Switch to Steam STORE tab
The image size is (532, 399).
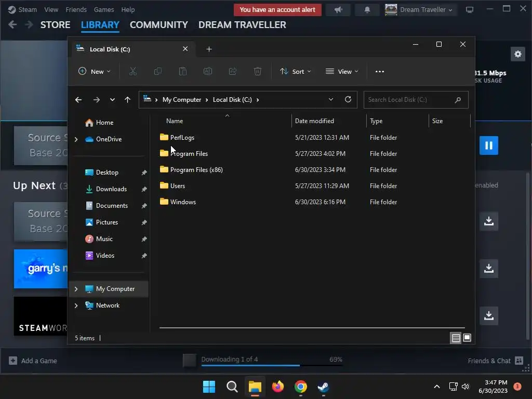[x=55, y=25]
